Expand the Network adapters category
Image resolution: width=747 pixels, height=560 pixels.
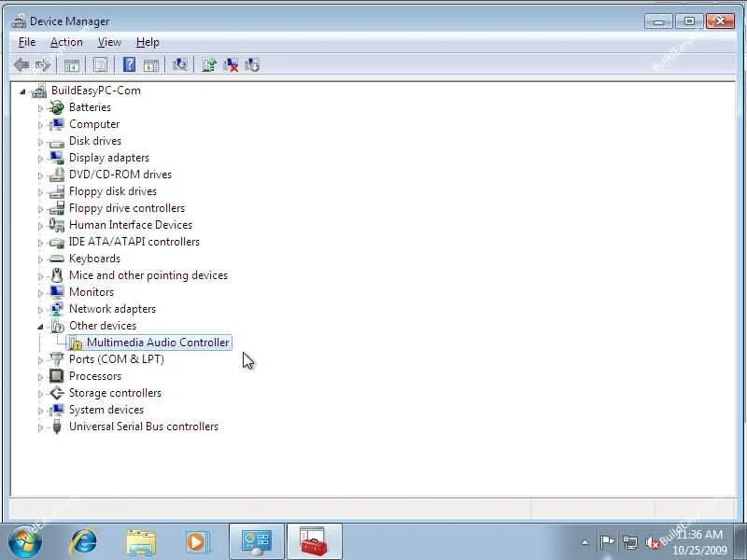(x=38, y=309)
